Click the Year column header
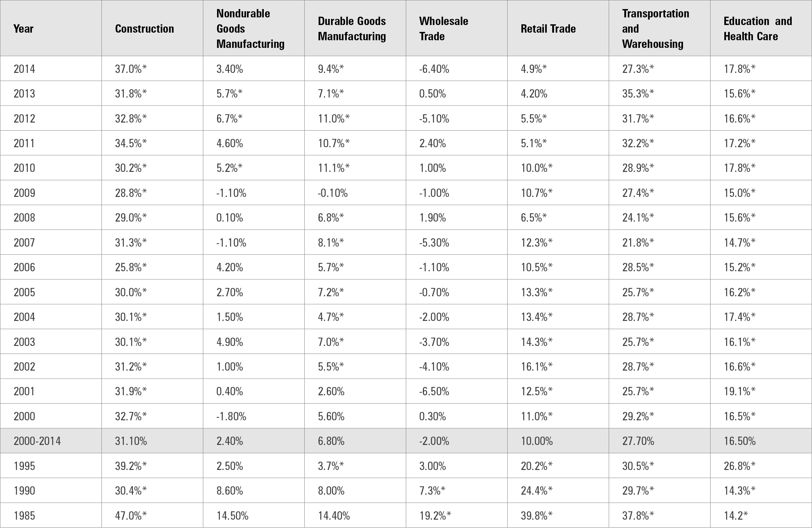Screen dimensions: 812x528 coord(23,29)
